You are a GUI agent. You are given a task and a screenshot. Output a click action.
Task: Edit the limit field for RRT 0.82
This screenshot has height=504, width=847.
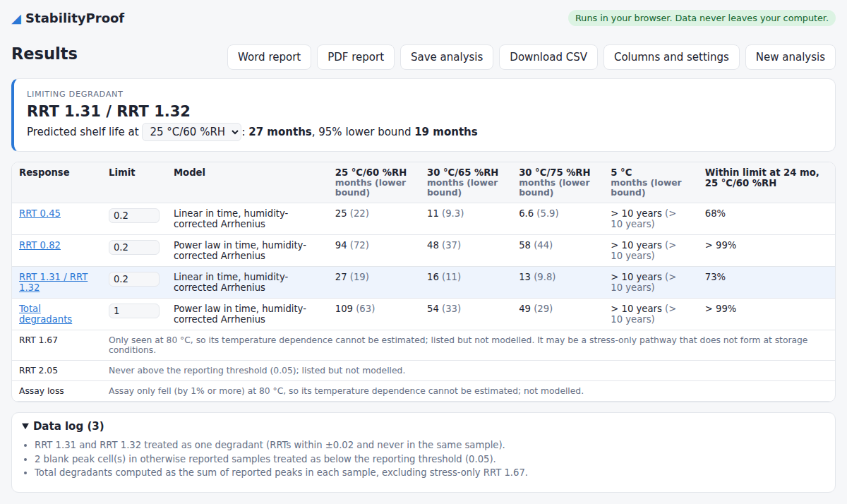click(x=134, y=247)
